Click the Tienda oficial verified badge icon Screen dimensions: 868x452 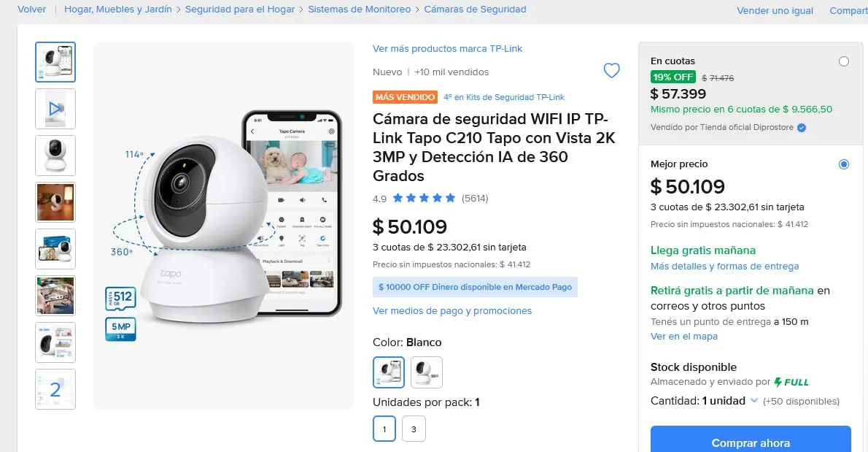[x=801, y=127]
